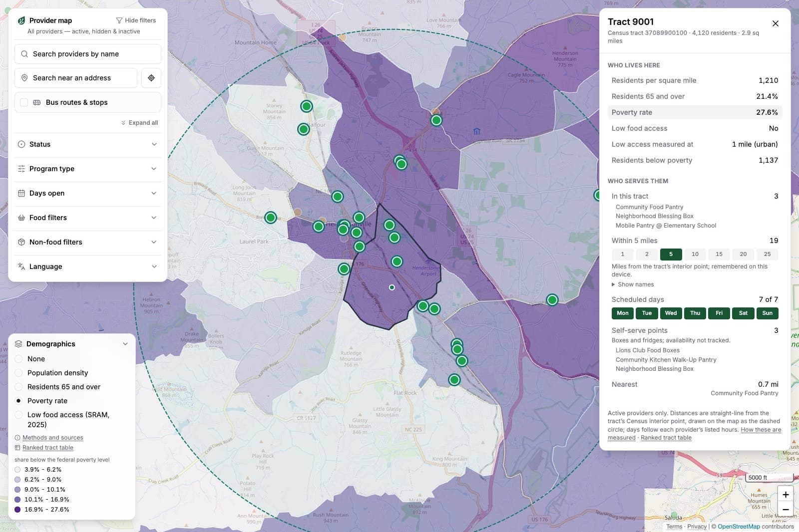
Task: Expand the Days open filter section
Action: [88, 193]
